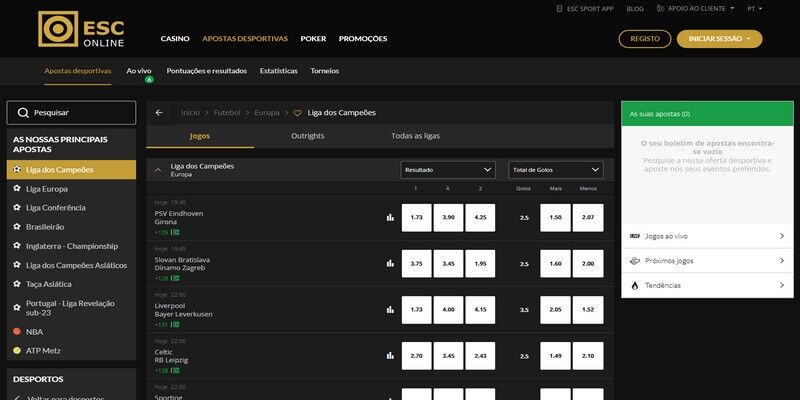Viewport: 800px width, 400px height.
Task: Click the fire icon next to Tendências
Action: pos(635,286)
